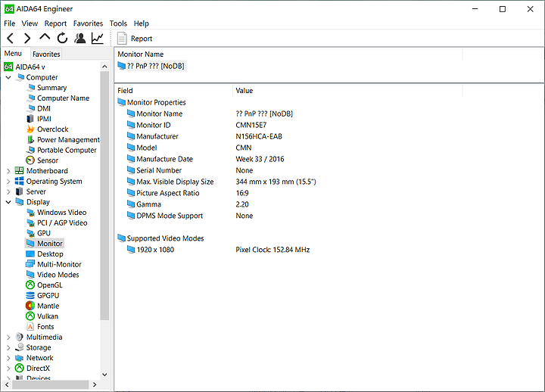Click the Value column header
This screenshot has height=392, width=545.
(x=244, y=91)
